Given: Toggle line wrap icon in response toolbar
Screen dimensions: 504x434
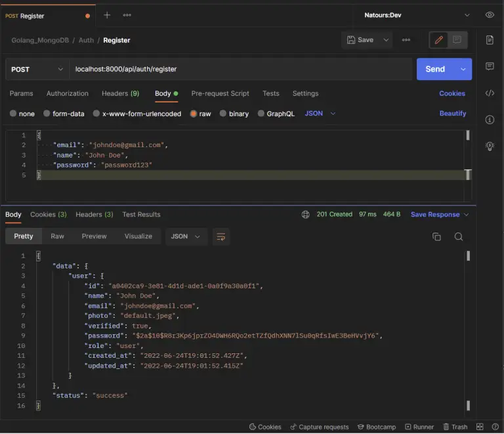Looking at the screenshot, I should (x=220, y=237).
